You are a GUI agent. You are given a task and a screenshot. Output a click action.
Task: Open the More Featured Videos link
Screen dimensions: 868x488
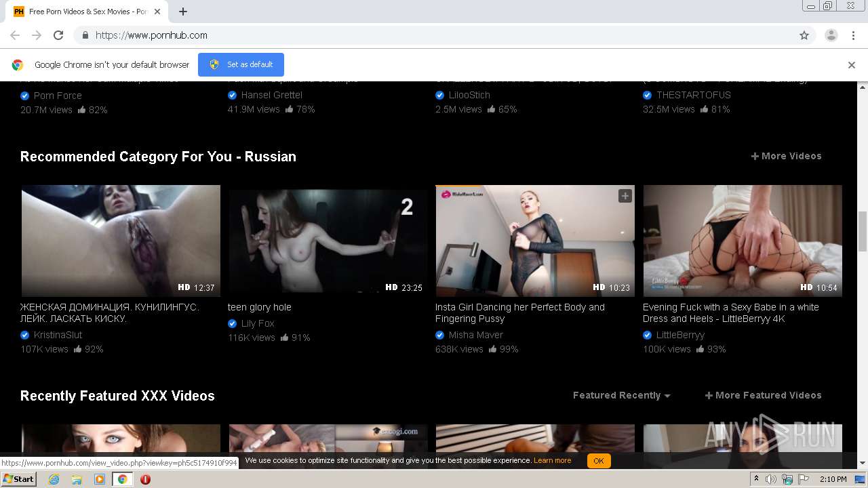[763, 395]
